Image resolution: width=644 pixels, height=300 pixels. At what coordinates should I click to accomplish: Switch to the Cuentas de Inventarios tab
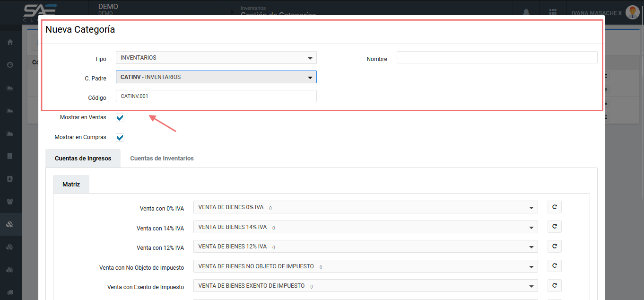tap(162, 159)
